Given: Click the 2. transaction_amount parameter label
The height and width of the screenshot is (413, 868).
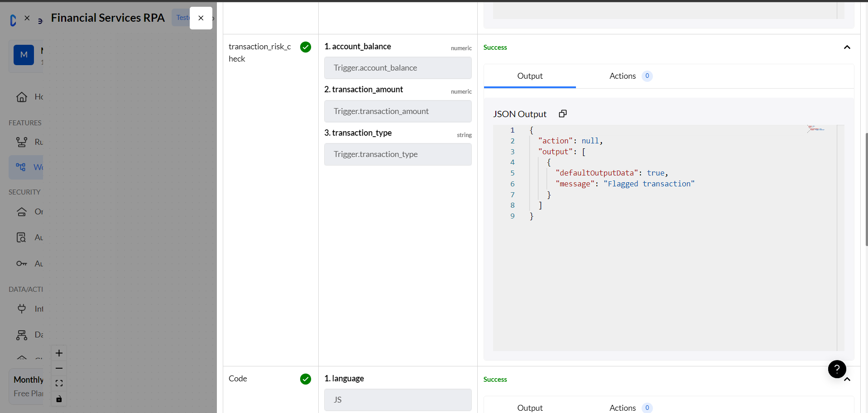Looking at the screenshot, I should (364, 90).
